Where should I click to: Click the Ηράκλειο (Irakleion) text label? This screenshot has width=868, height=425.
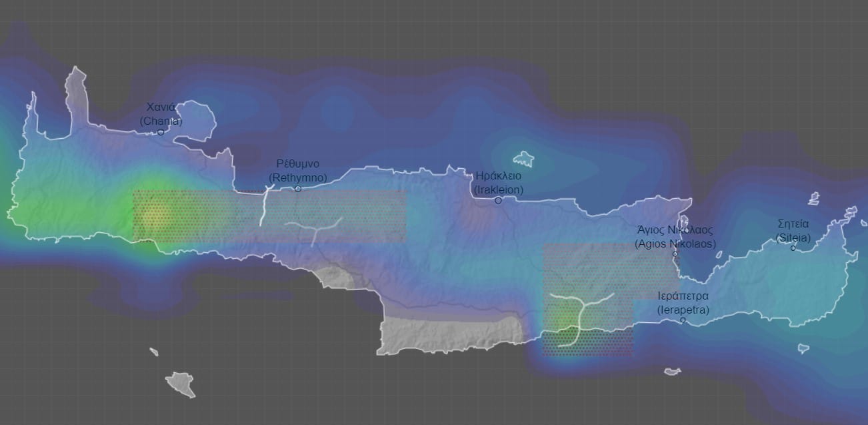[x=498, y=183]
